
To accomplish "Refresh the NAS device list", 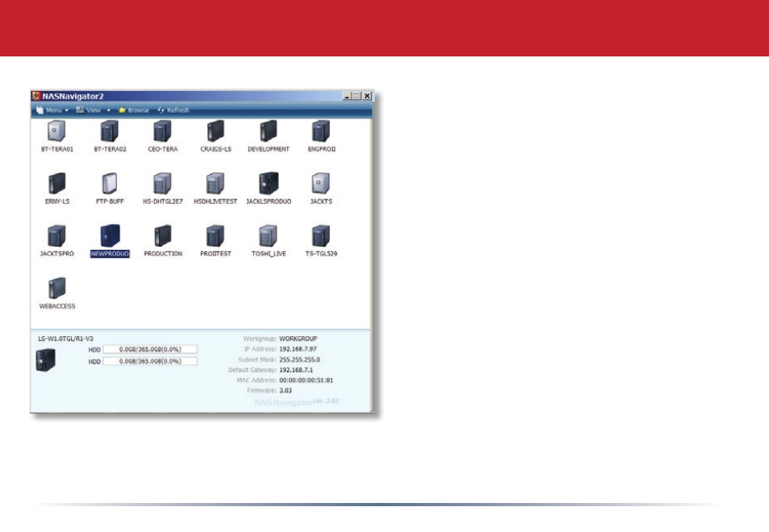I will (173, 110).
